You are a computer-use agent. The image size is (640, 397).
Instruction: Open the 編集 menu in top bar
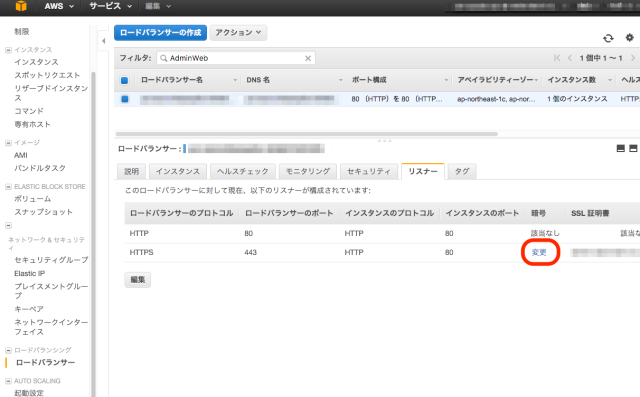click(158, 6)
